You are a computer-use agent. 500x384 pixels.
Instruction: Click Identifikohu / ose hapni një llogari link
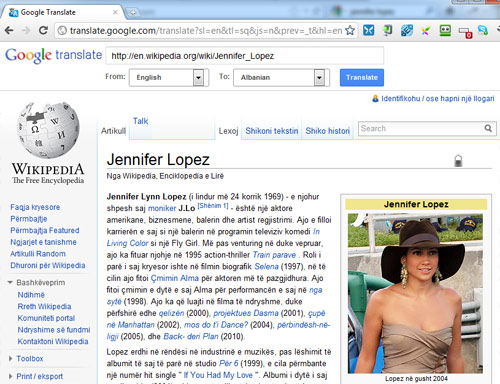coord(438,99)
